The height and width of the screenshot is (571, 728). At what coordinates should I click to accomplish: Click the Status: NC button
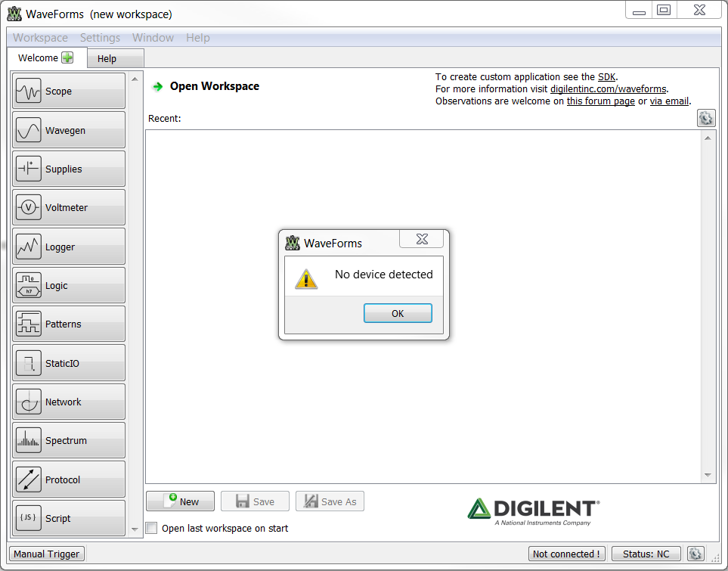646,554
